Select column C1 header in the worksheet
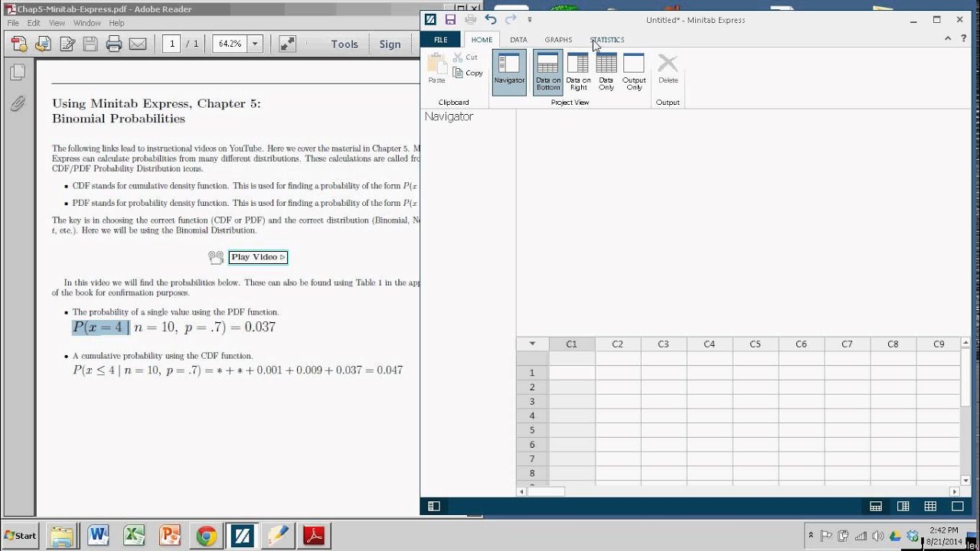 [x=572, y=344]
